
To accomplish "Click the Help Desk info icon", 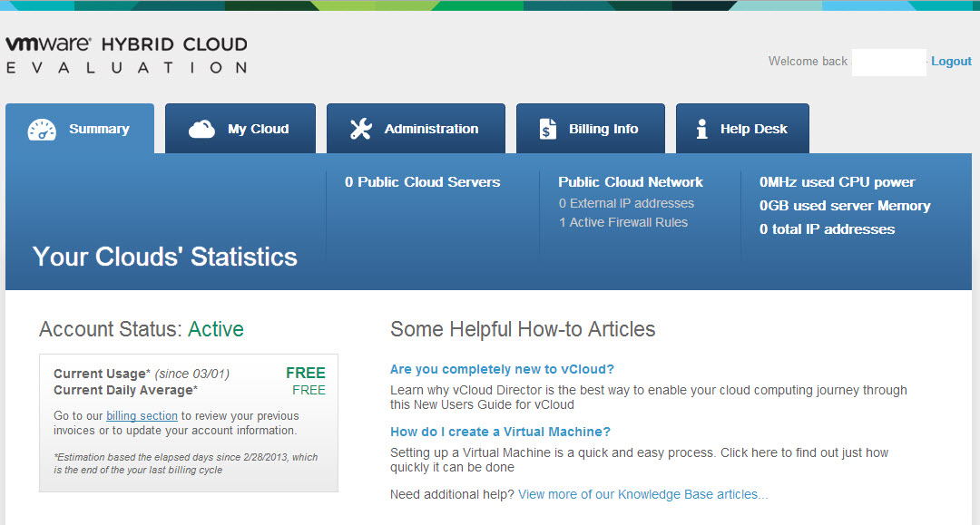I will [701, 129].
